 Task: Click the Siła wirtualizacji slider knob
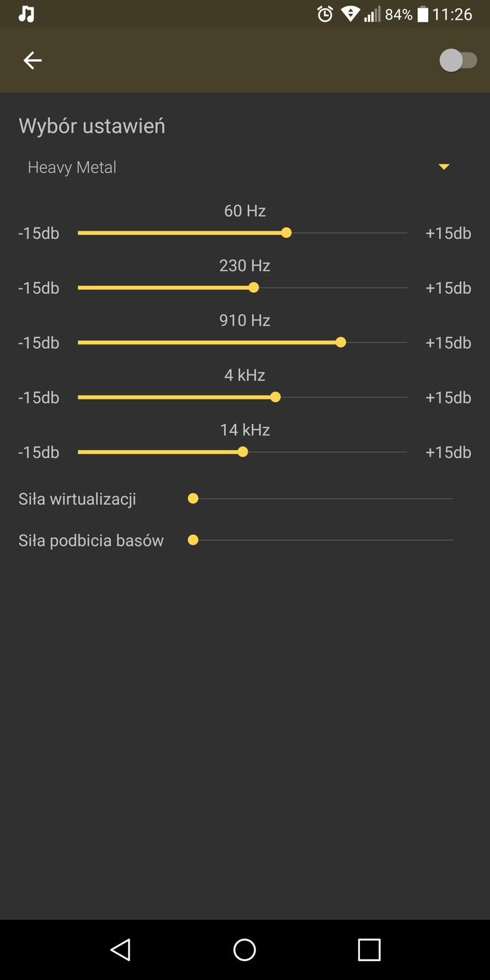point(193,499)
